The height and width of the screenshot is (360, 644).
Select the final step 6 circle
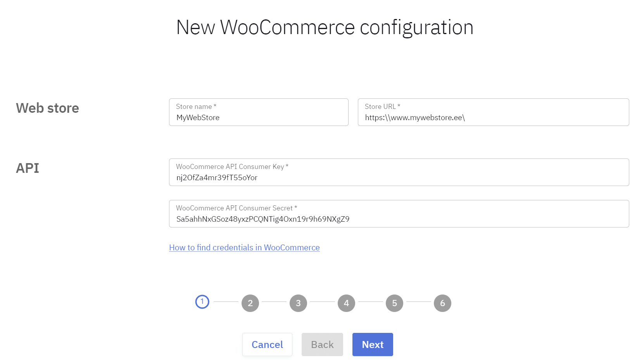click(x=442, y=303)
